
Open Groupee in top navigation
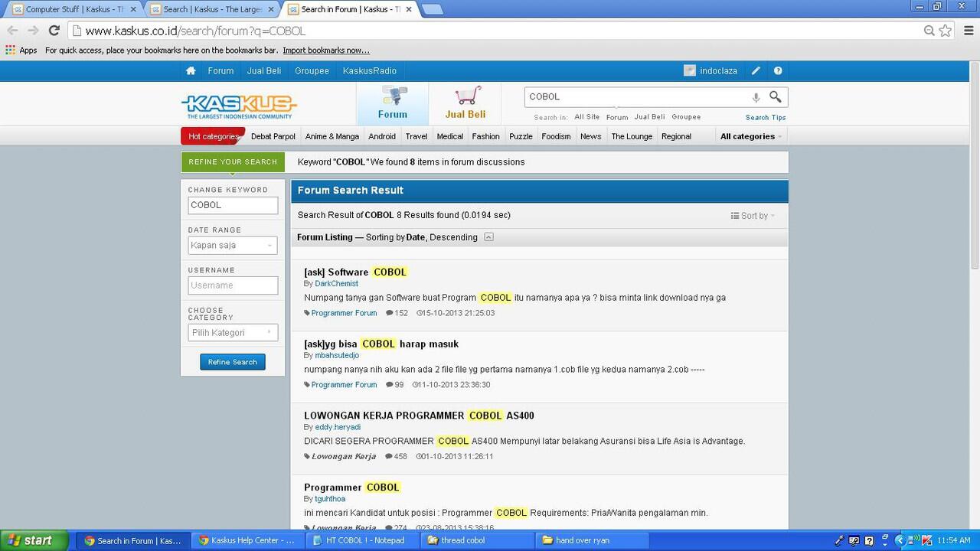(312, 70)
